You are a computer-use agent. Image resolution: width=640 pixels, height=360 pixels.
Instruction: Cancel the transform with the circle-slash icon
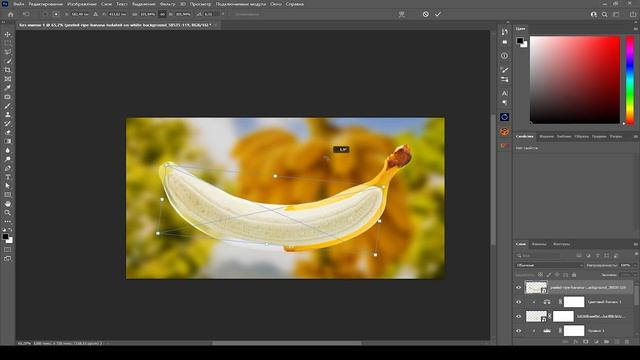click(426, 14)
